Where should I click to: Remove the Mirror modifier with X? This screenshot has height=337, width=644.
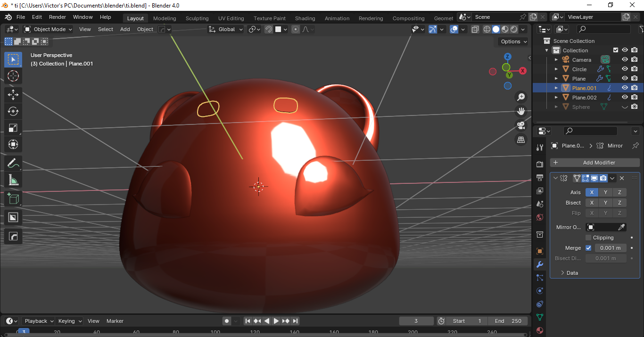(622, 178)
